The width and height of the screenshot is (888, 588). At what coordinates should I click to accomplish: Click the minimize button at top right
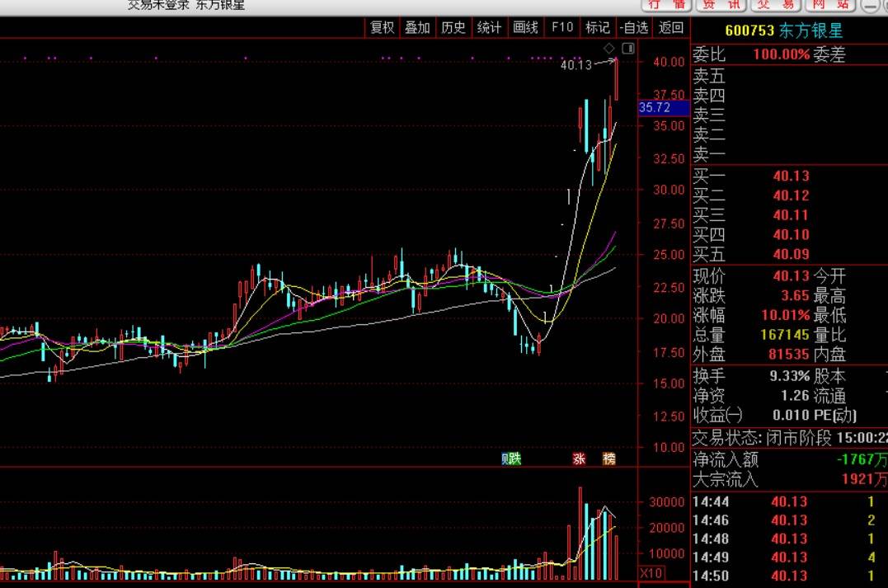[x=870, y=5]
